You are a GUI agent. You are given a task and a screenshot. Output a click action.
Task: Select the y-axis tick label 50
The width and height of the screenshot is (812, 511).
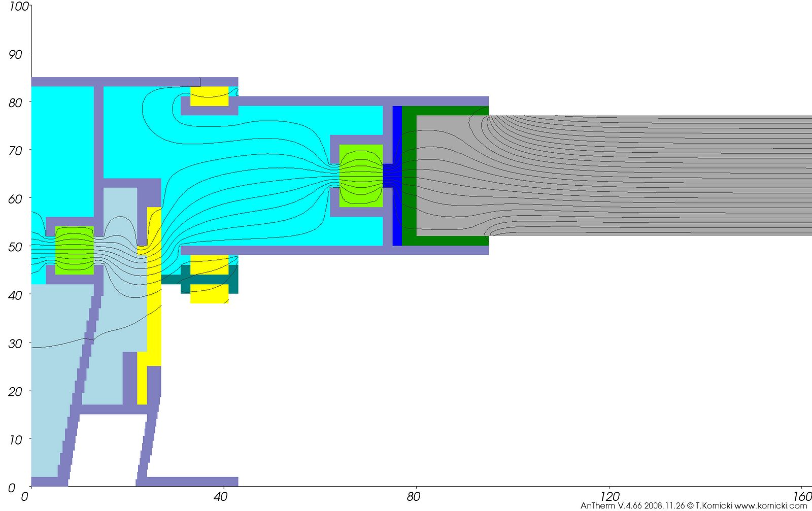pos(15,247)
